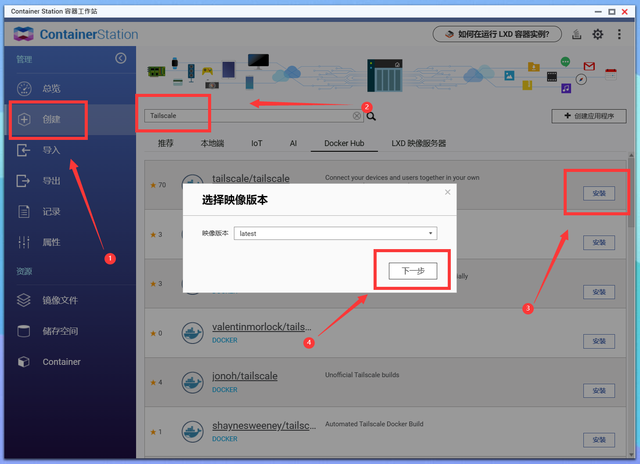Install the jonoh/tailscale image
This screenshot has height=464, width=640.
point(599,391)
